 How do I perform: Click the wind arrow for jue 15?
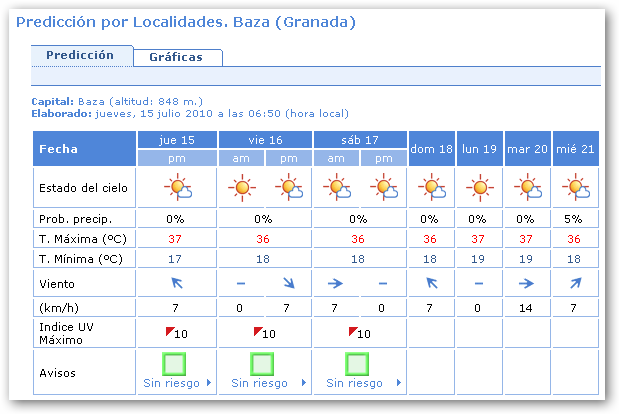point(177,284)
